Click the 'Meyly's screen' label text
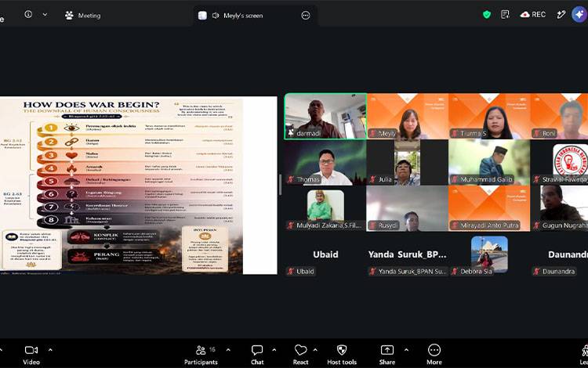This screenshot has height=368, width=588. [243, 16]
